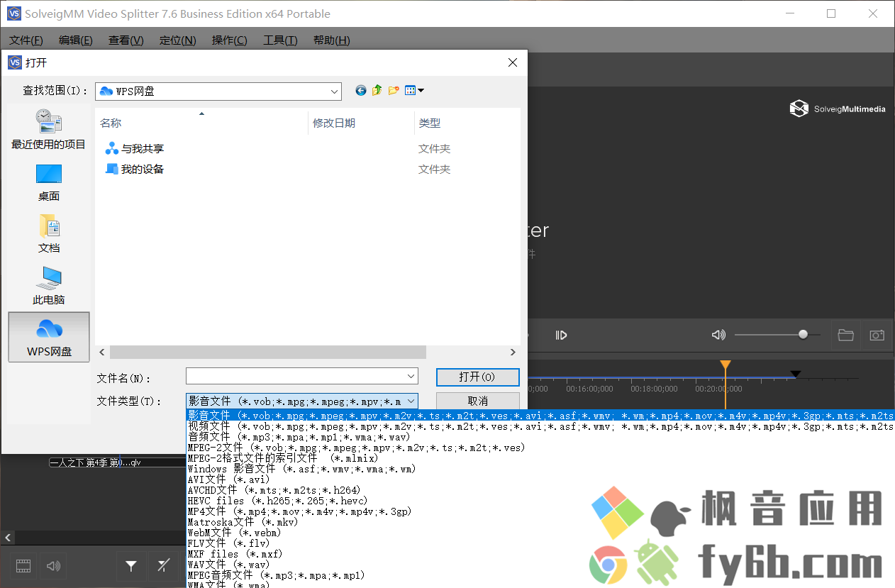Open the 操作(C) menu

[x=230, y=40]
